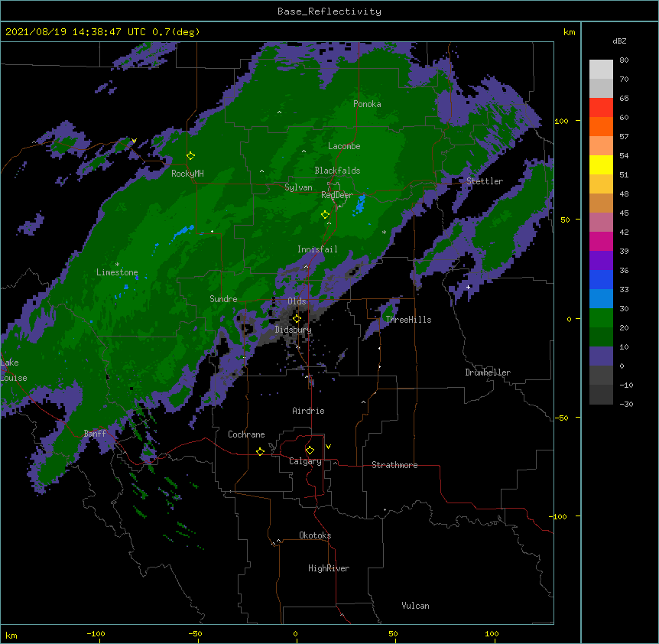659x644 pixels.
Task: Click the Blackfalds city label
Action: coord(337,171)
